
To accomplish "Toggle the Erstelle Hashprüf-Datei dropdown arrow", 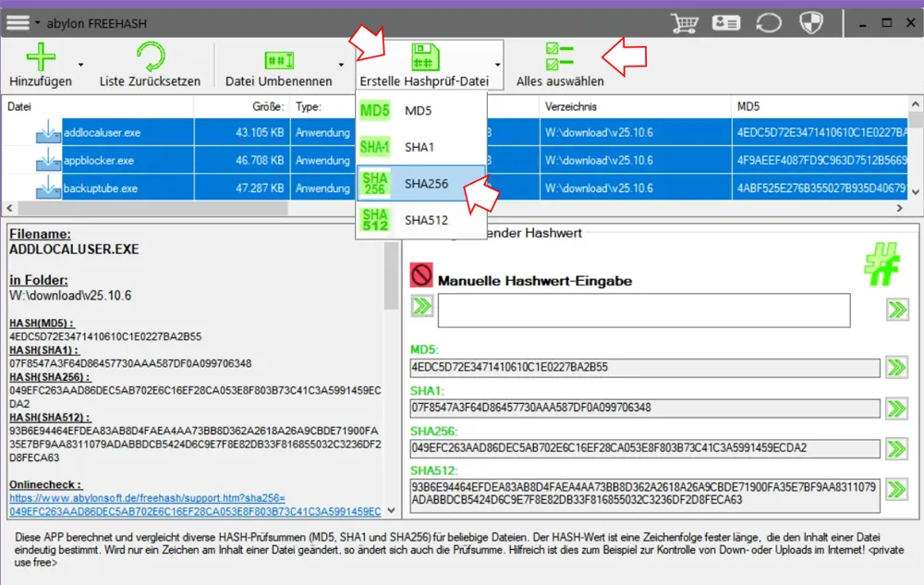I will pyautogui.click(x=498, y=64).
